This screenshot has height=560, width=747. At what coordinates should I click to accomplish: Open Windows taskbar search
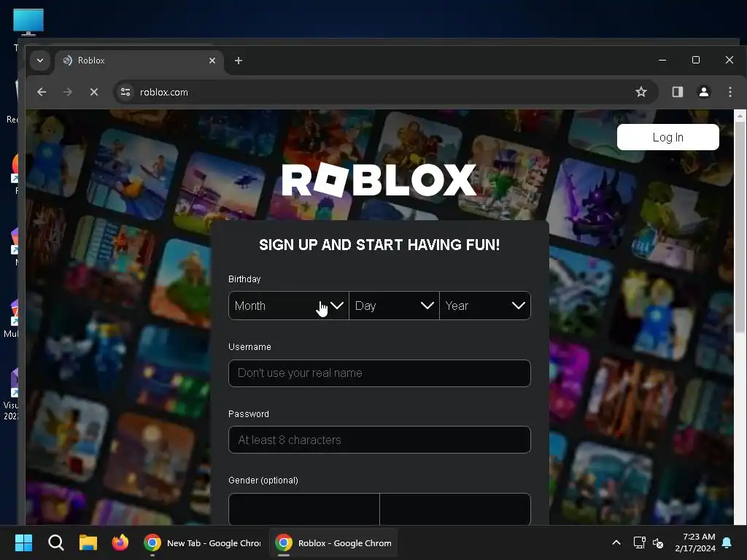55,542
